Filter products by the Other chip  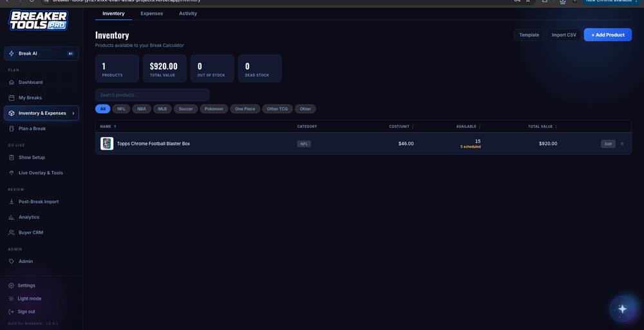305,109
